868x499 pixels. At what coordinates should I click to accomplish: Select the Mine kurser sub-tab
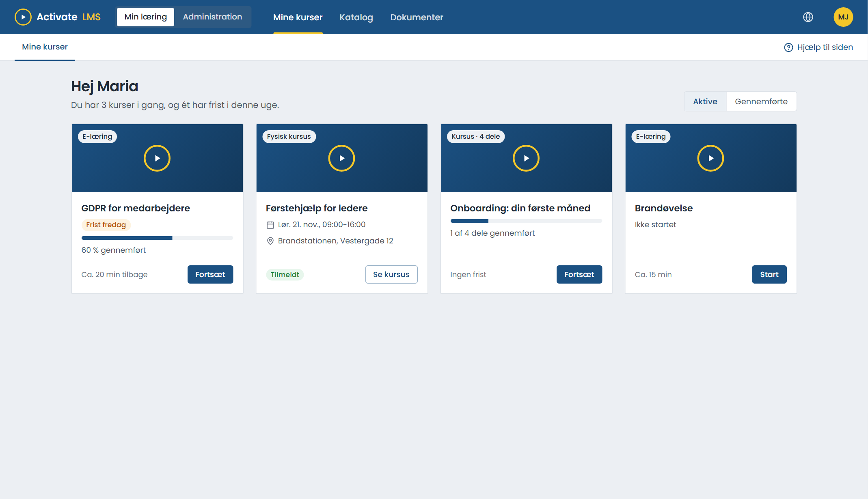click(x=45, y=47)
